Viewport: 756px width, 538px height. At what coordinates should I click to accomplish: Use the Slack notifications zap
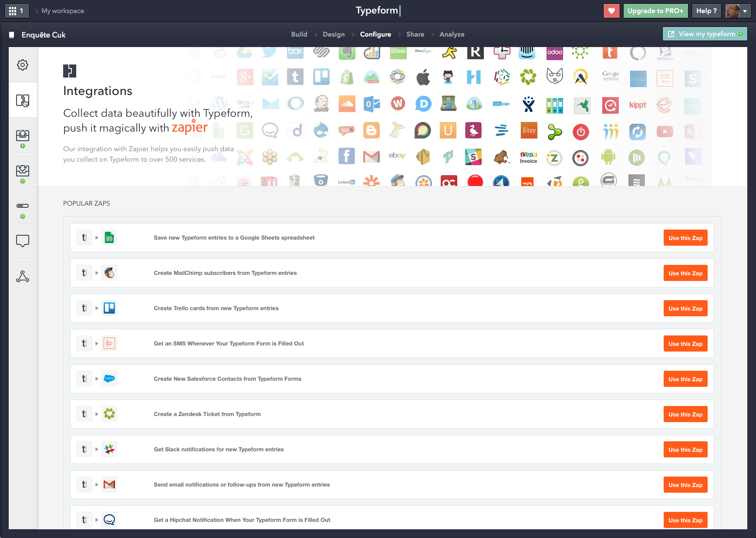[685, 450]
